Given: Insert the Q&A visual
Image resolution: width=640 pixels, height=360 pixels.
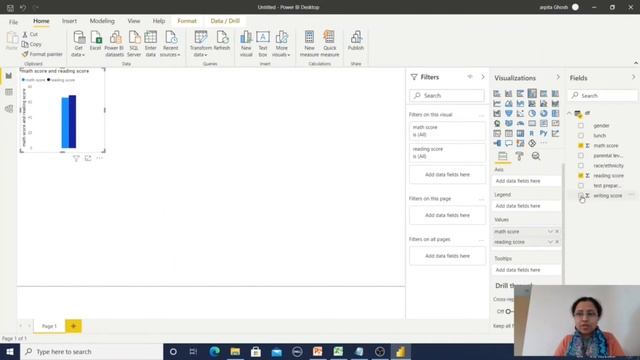Looking at the screenshot, I should [x=509, y=143].
